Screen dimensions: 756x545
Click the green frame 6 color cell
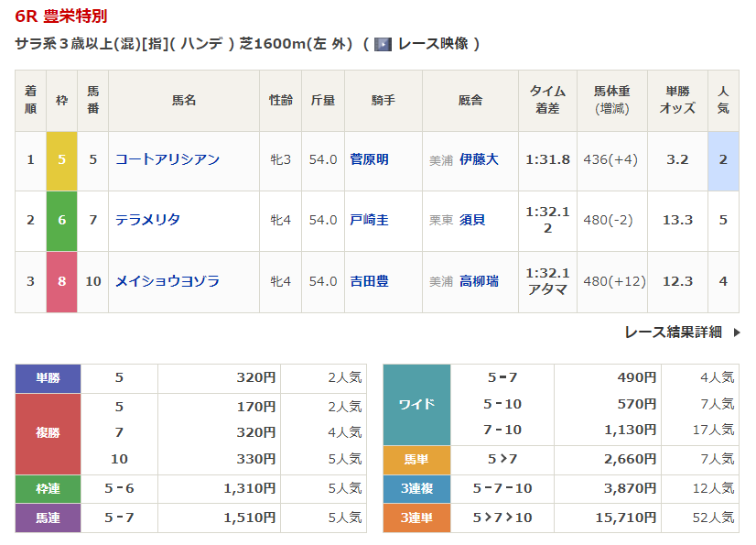(x=61, y=221)
